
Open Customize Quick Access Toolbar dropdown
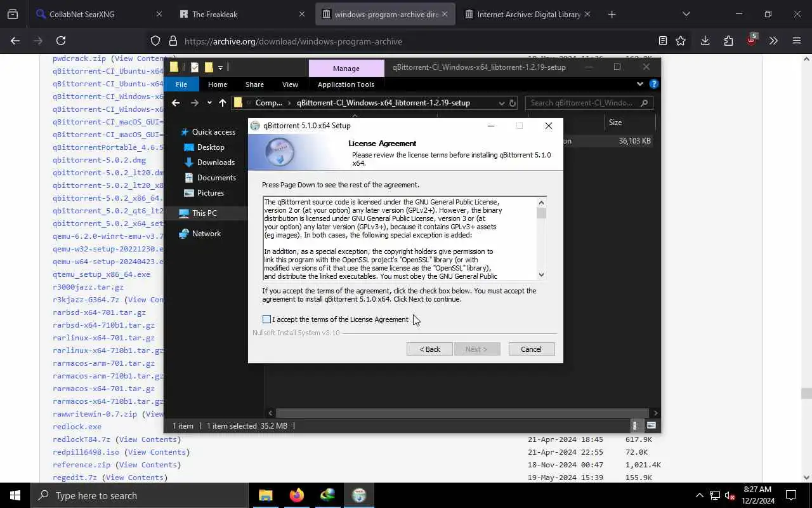point(220,68)
